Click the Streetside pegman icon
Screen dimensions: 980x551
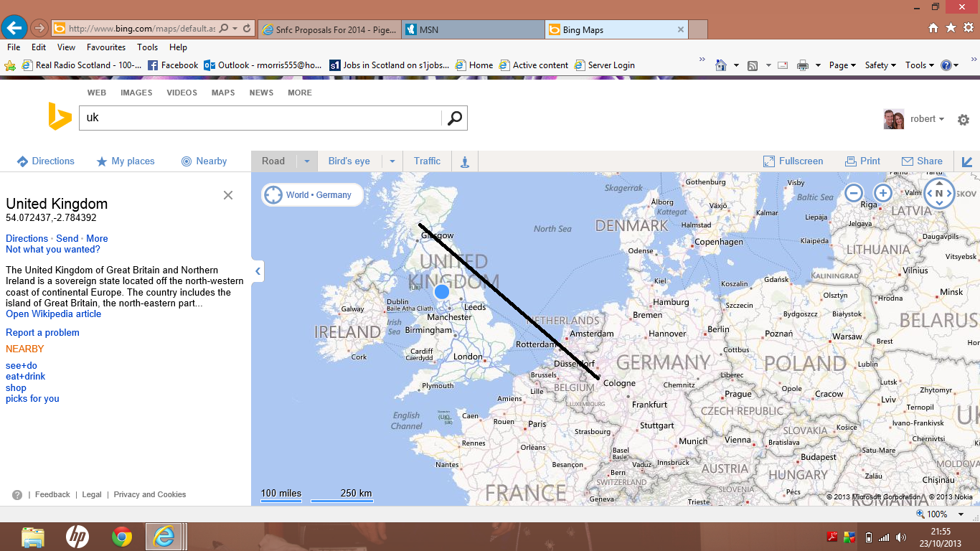(464, 161)
